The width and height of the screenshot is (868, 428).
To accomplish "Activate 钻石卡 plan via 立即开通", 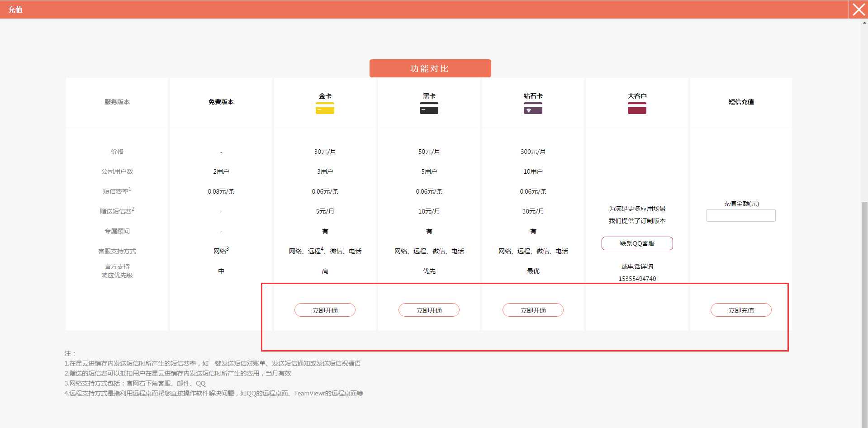I will [533, 310].
